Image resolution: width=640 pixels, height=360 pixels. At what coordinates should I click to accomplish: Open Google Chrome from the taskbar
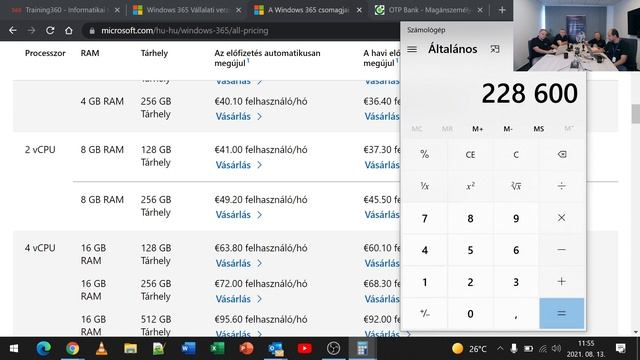[73, 349]
